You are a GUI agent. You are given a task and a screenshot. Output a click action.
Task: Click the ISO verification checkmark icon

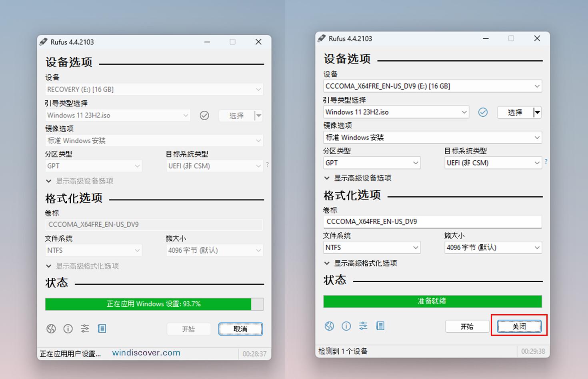(x=204, y=115)
